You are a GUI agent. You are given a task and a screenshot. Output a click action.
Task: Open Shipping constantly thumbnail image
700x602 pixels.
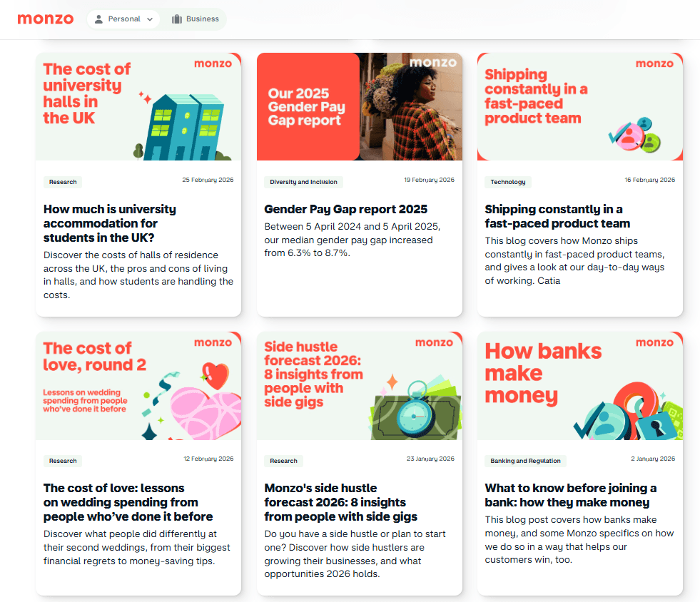[580, 107]
